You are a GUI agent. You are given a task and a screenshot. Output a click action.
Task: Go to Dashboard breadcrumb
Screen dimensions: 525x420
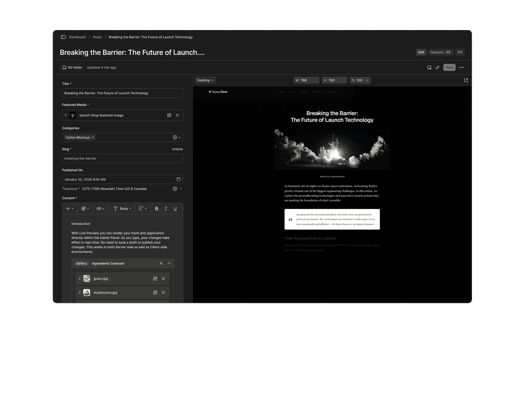77,37
